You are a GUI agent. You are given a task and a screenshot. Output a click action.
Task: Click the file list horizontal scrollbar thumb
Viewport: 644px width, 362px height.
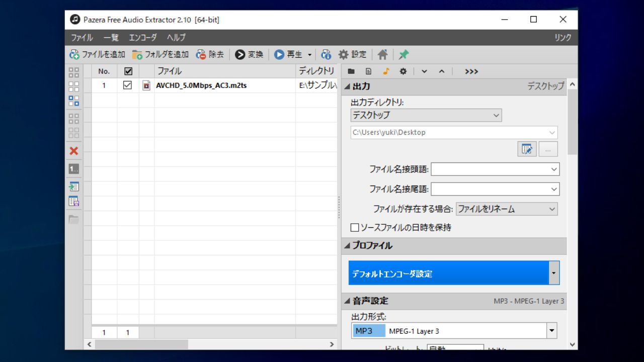coord(141,344)
